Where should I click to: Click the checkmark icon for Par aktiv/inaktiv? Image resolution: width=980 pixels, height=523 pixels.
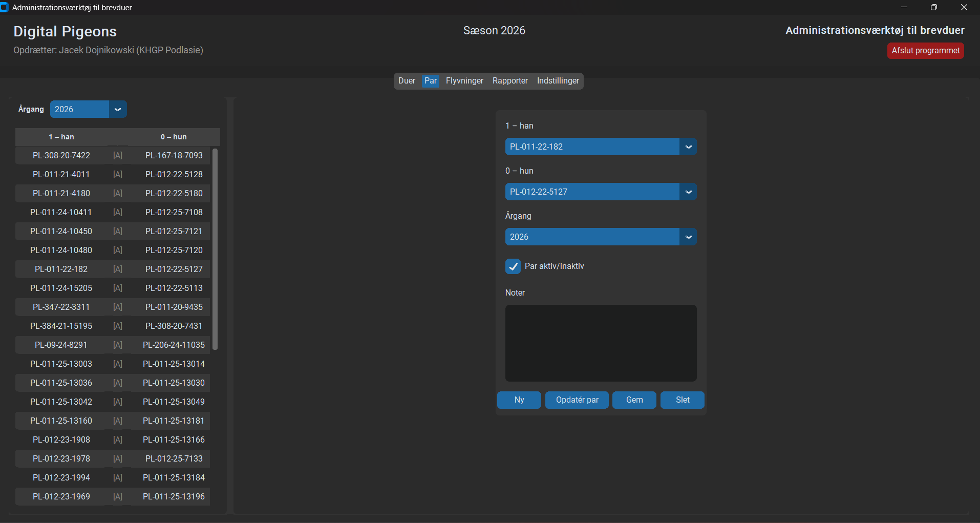513,266
